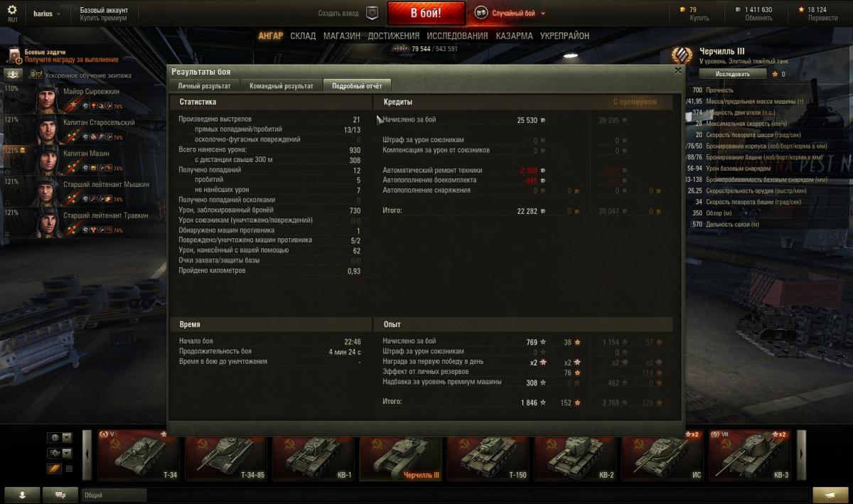Image resolution: width=853 pixels, height=504 pixels.
Task: Expand the harius account dropdown
Action: point(46,14)
